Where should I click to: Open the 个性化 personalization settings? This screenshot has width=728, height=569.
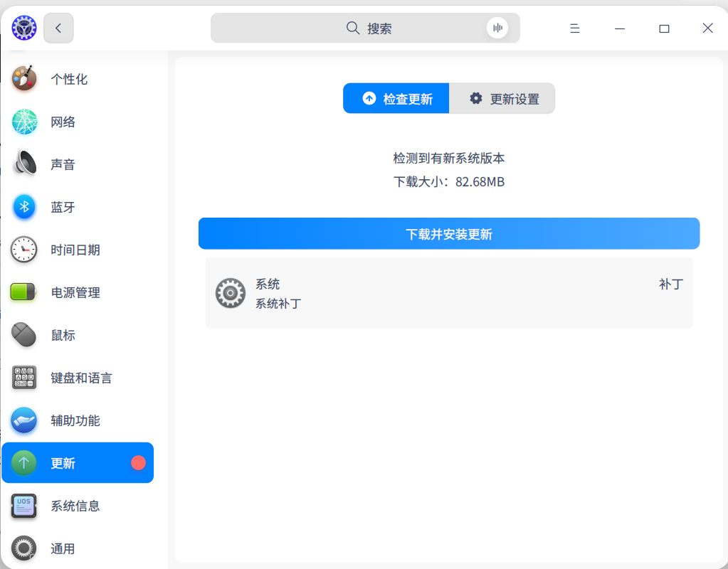tap(77, 79)
